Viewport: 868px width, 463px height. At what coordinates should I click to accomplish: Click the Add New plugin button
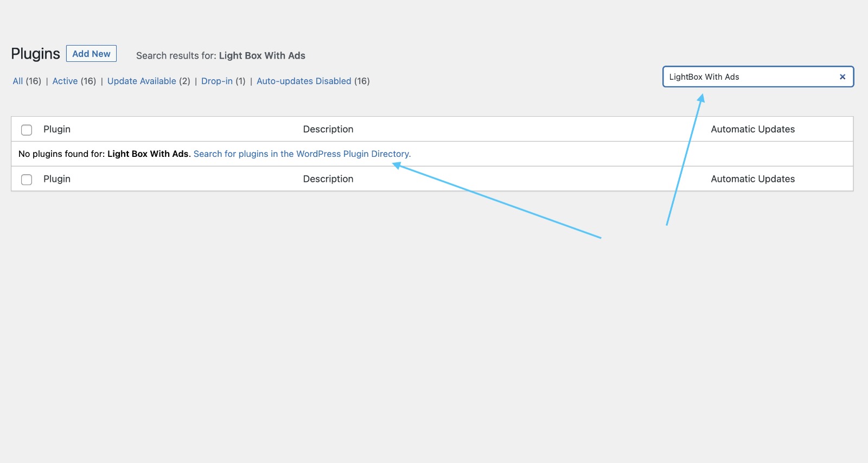91,54
